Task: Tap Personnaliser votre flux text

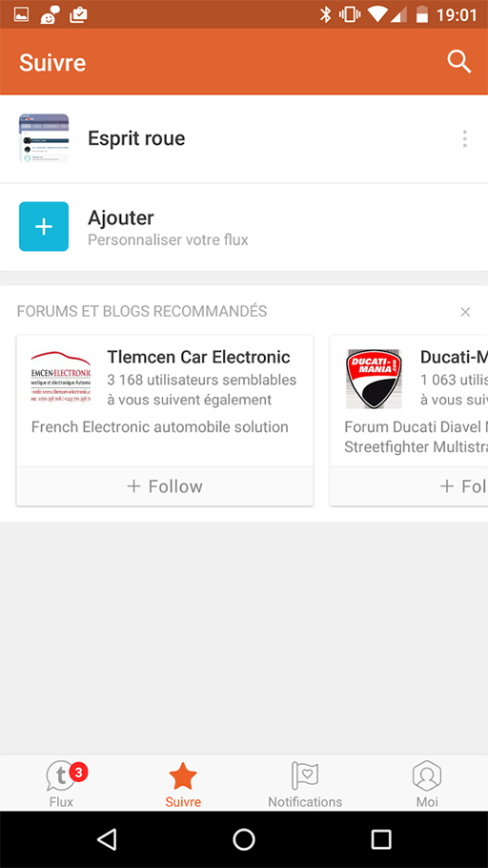Action: 168,240
